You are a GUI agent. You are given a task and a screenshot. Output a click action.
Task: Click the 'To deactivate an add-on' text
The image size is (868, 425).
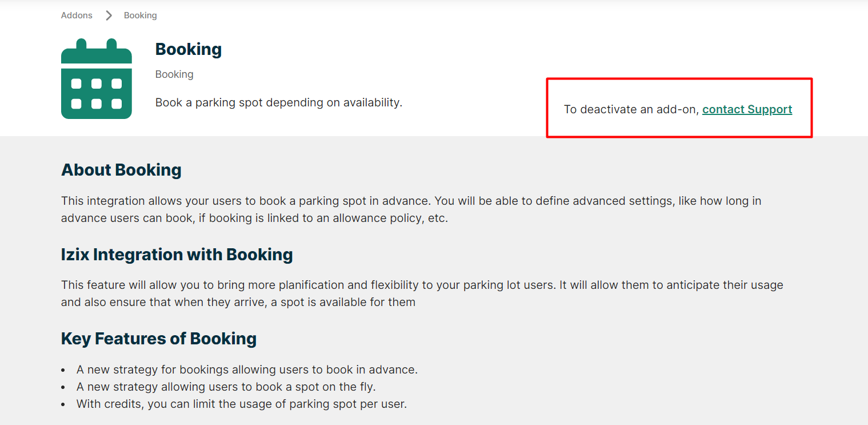coord(631,109)
